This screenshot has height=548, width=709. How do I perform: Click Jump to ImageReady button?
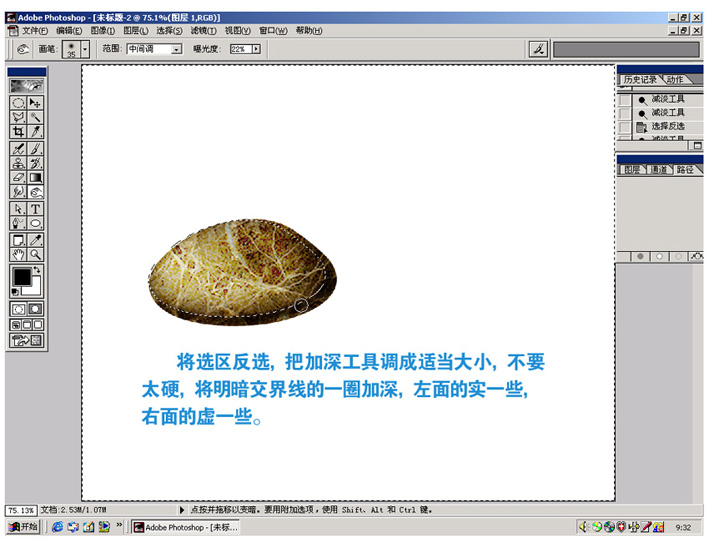pyautogui.click(x=27, y=340)
